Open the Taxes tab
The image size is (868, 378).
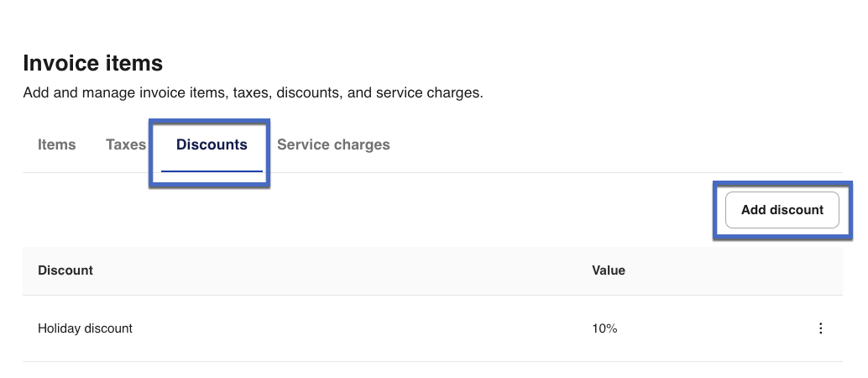click(x=126, y=144)
